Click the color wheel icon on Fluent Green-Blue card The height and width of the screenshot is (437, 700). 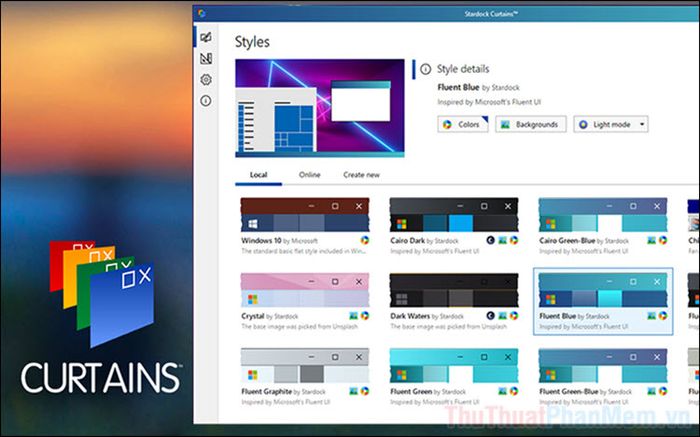click(x=663, y=391)
